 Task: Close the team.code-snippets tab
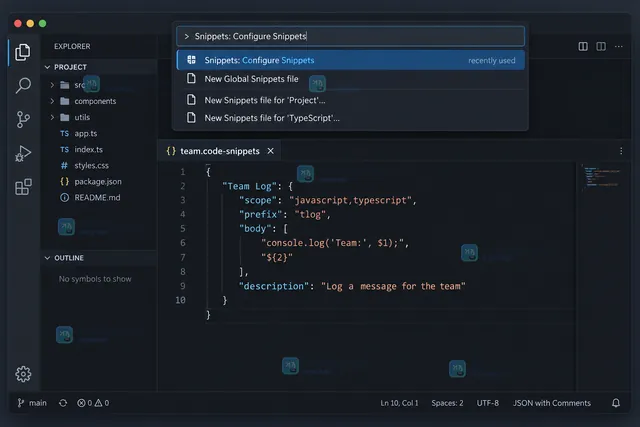pyautogui.click(x=271, y=151)
